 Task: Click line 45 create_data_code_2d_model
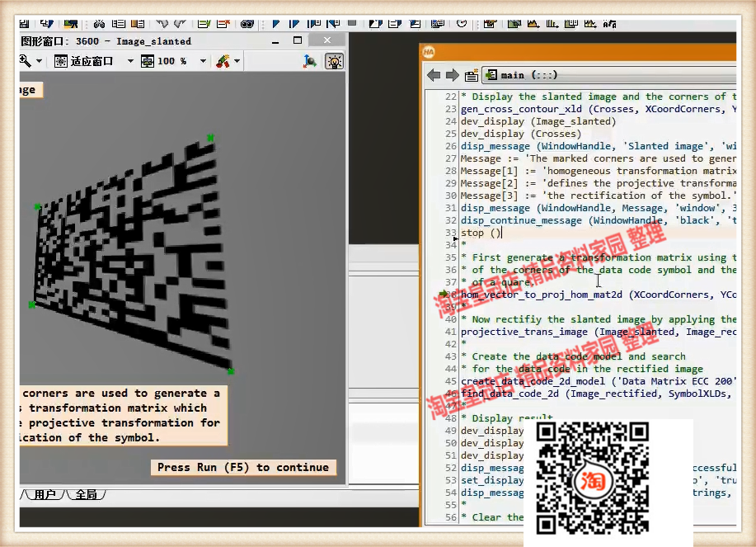coord(599,381)
